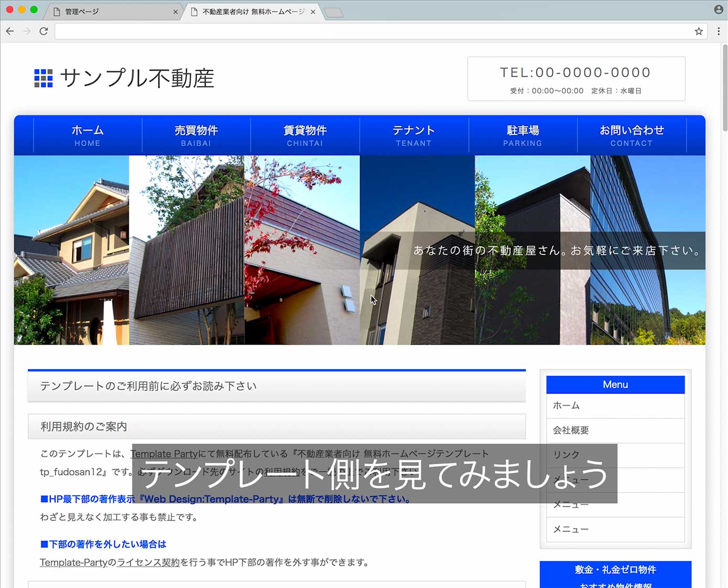Focus the browser address bar
Screen dimensions: 728x588
381,31
